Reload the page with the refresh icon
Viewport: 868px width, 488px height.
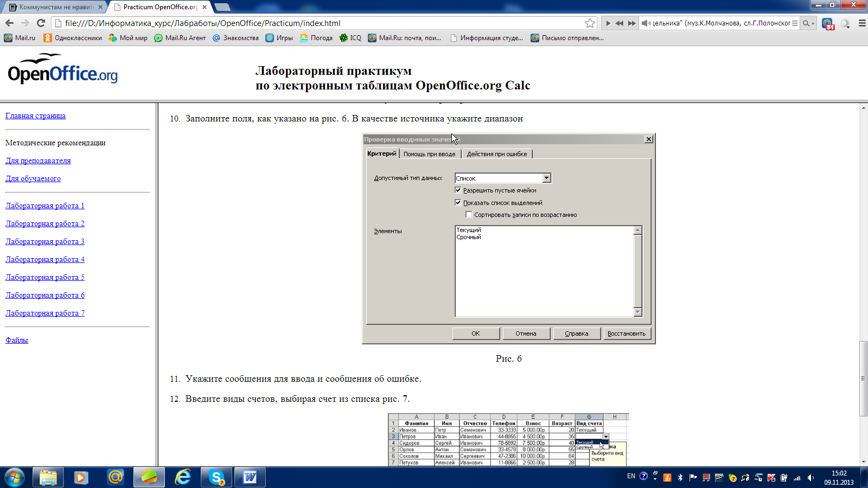tap(41, 23)
